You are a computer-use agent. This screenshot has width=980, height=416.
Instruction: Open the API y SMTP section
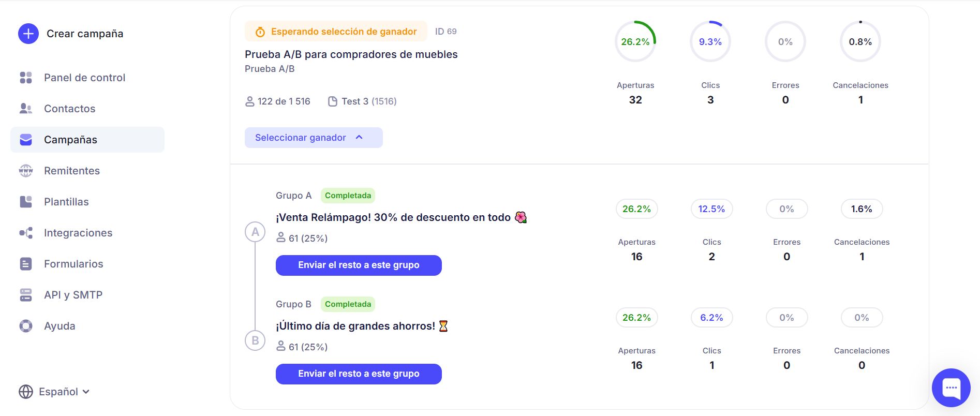point(73,295)
